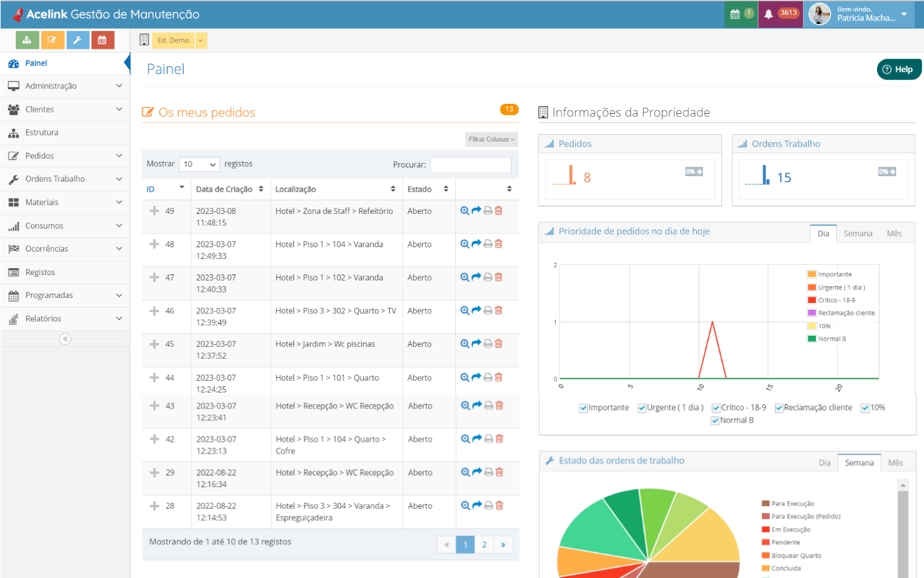Click the Help button

pyautogui.click(x=899, y=69)
